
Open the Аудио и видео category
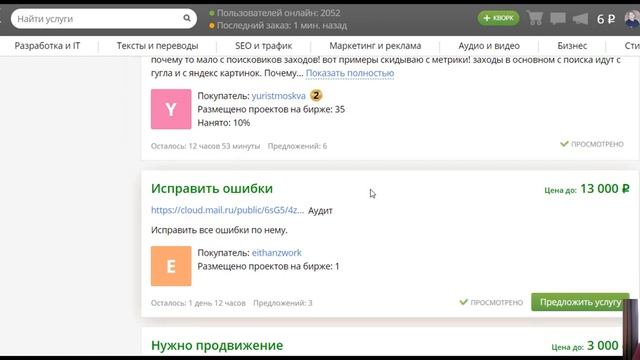489,46
